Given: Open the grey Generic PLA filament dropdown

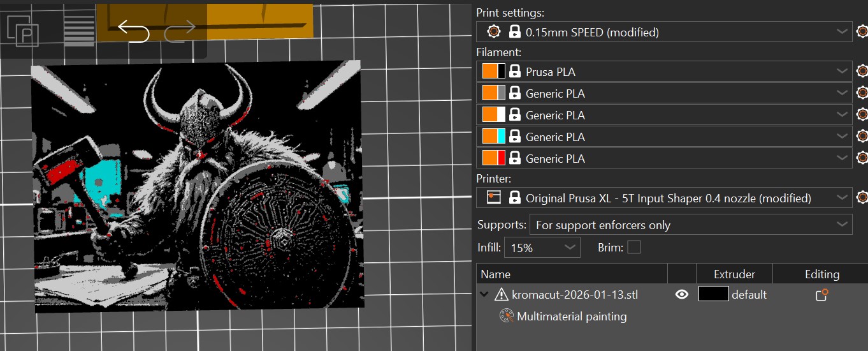Looking at the screenshot, I should 843,93.
